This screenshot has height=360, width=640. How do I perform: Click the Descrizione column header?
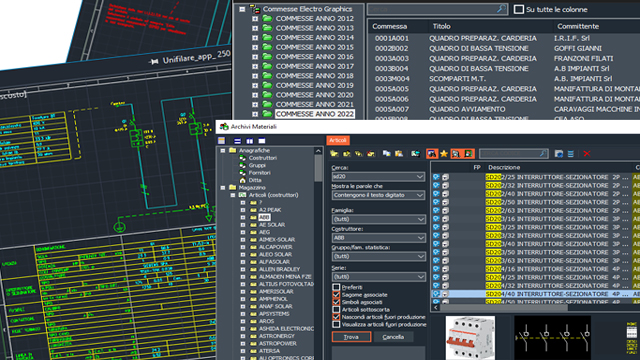point(504,167)
